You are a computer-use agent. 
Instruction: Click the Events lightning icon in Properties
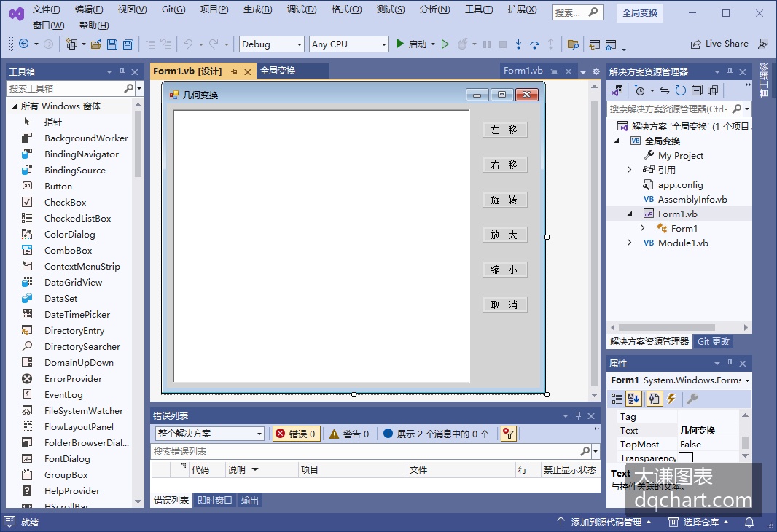coord(671,398)
